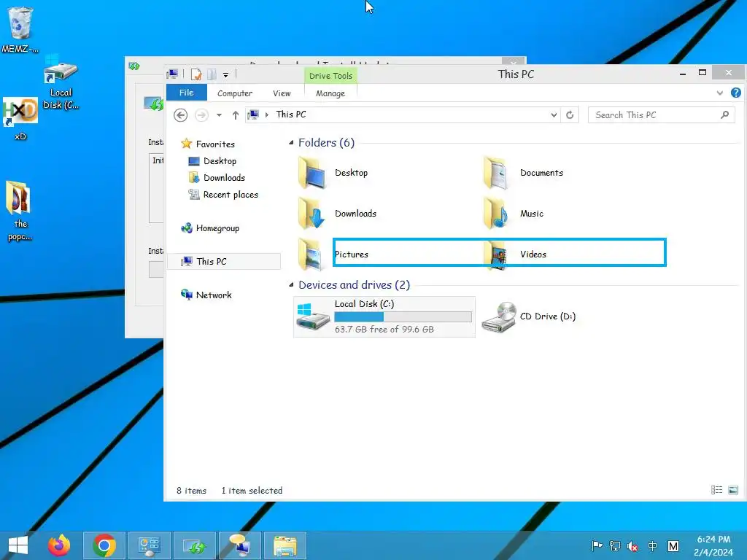Click the muted volume tray icon
Screen dimensions: 747x560
633,546
